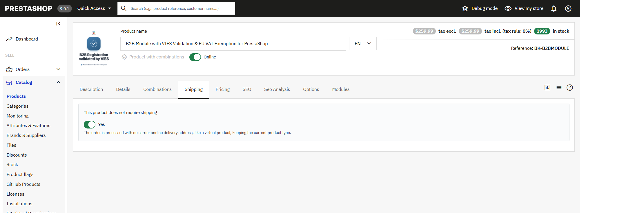Open help question mark icon
The width and height of the screenshot is (644, 213).
pos(570,88)
